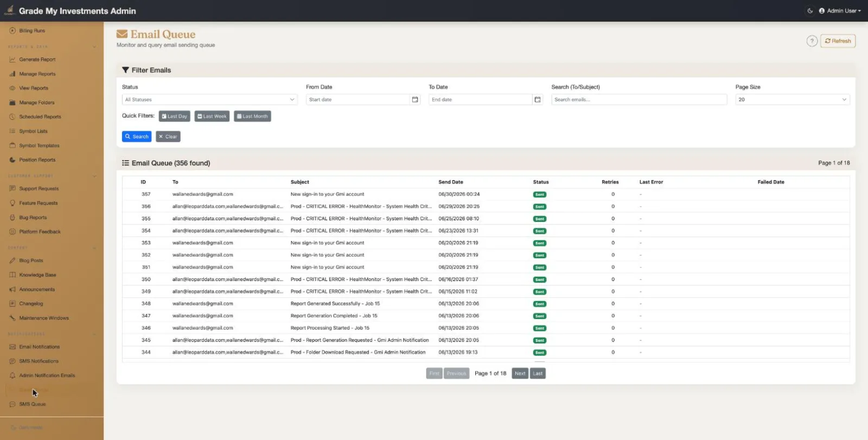This screenshot has height=440, width=868.
Task: Click the Announcements megaphone icon
Action: (x=12, y=290)
